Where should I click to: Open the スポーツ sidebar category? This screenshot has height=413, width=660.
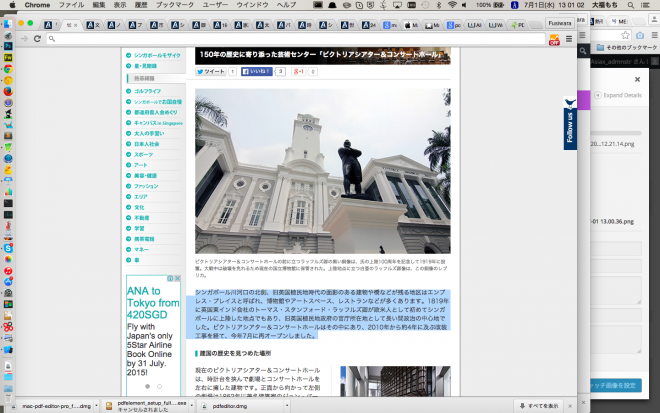coord(144,155)
